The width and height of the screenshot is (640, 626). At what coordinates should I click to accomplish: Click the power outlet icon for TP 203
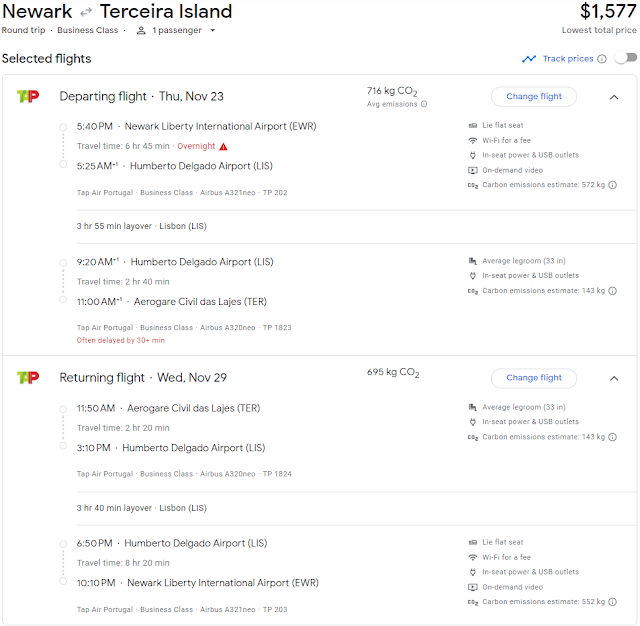[x=473, y=572]
